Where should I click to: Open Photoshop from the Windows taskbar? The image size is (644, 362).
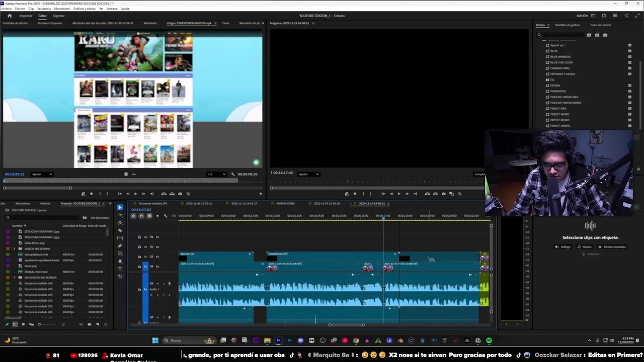(289, 340)
